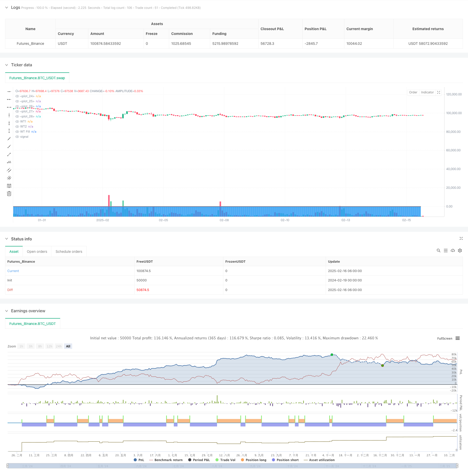The height and width of the screenshot is (476, 468).
Task: Select the vertical segment drawing tool
Action: coord(9,131)
